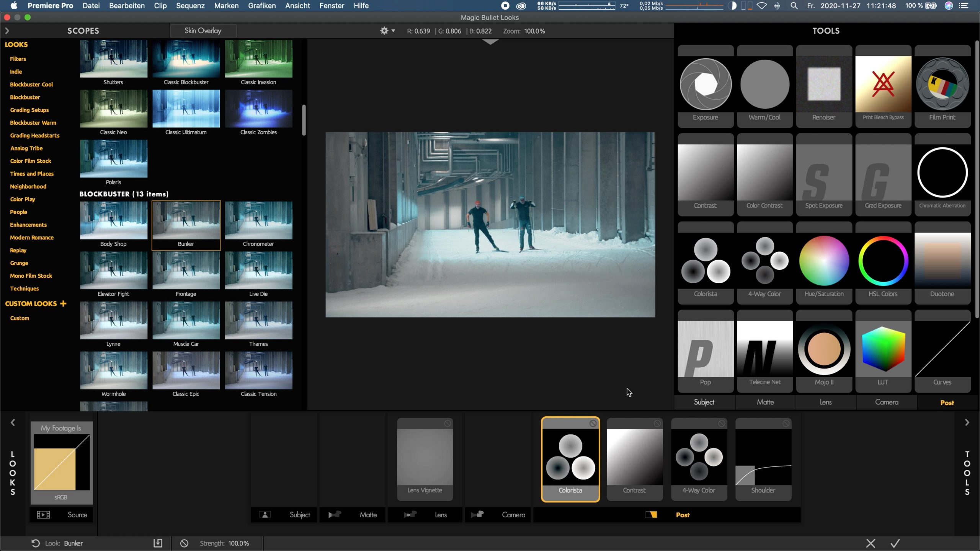
Task: Disable the Colorista tool in the chain
Action: coord(593,423)
